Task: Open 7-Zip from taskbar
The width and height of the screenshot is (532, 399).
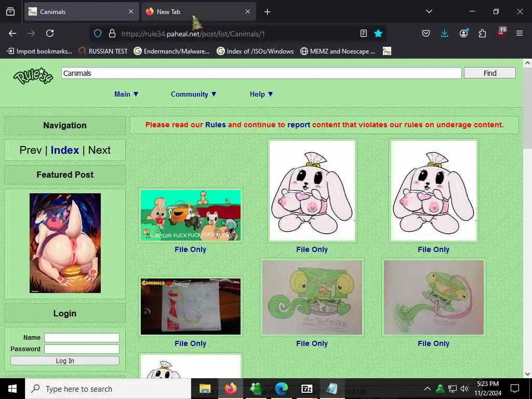Action: point(307,389)
